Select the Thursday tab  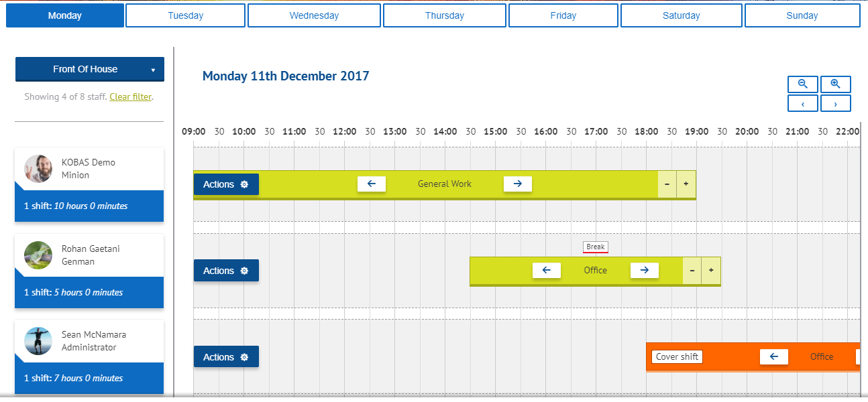pos(445,15)
